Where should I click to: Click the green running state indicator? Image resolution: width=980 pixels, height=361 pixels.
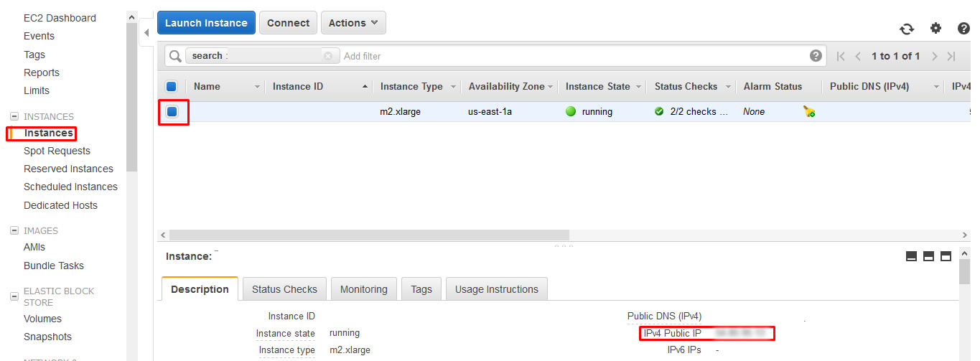click(571, 112)
